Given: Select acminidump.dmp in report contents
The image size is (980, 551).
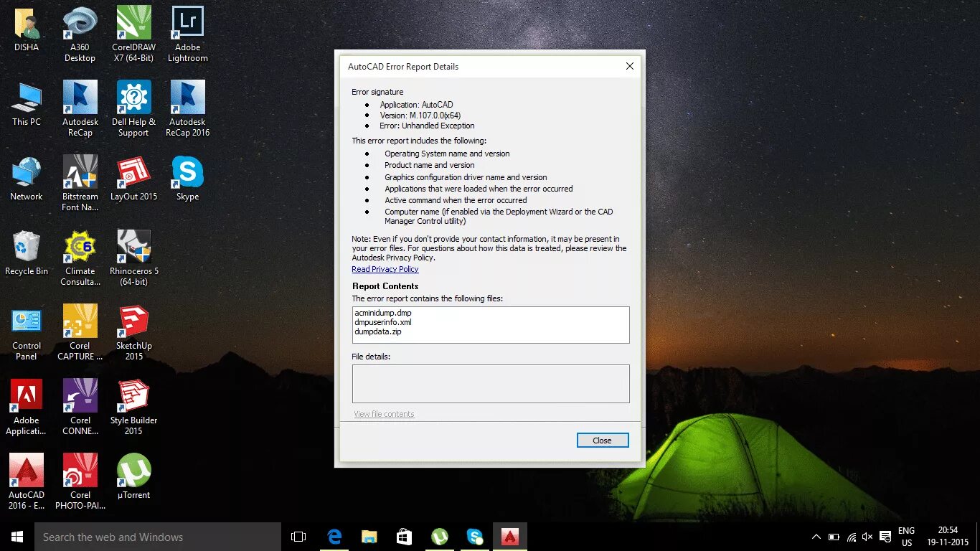Looking at the screenshot, I should pos(383,313).
